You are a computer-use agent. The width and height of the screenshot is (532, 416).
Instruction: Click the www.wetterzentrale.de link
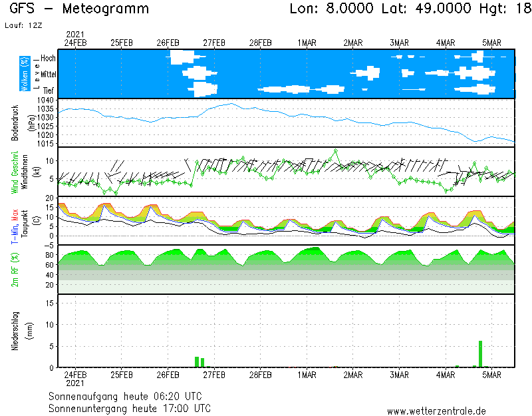(436, 411)
